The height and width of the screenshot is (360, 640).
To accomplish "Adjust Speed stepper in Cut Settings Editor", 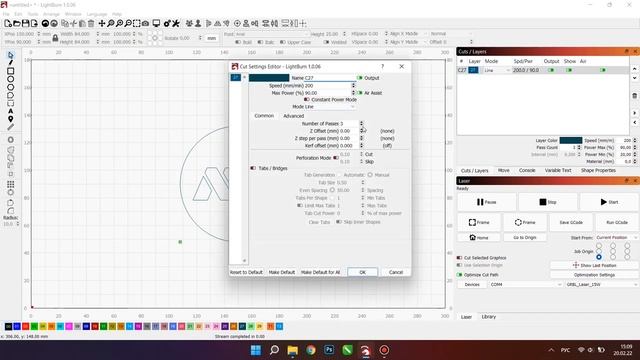I will coord(353,86).
